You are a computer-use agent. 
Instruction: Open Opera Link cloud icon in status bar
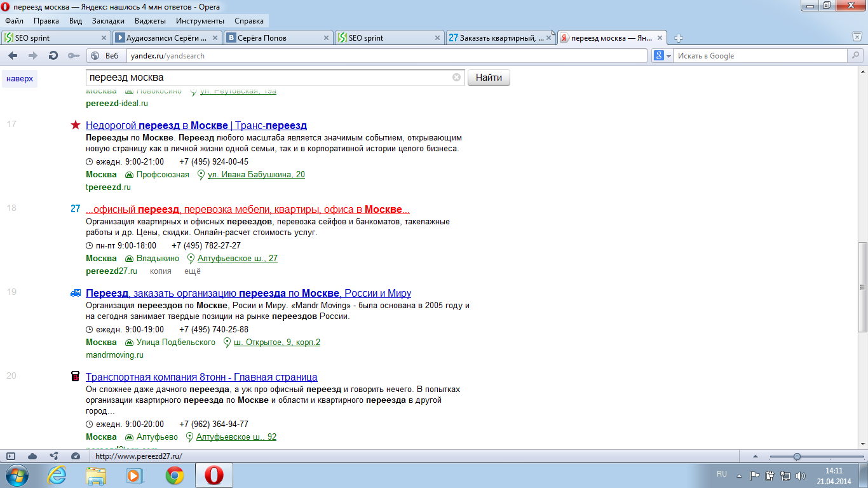pyautogui.click(x=32, y=456)
